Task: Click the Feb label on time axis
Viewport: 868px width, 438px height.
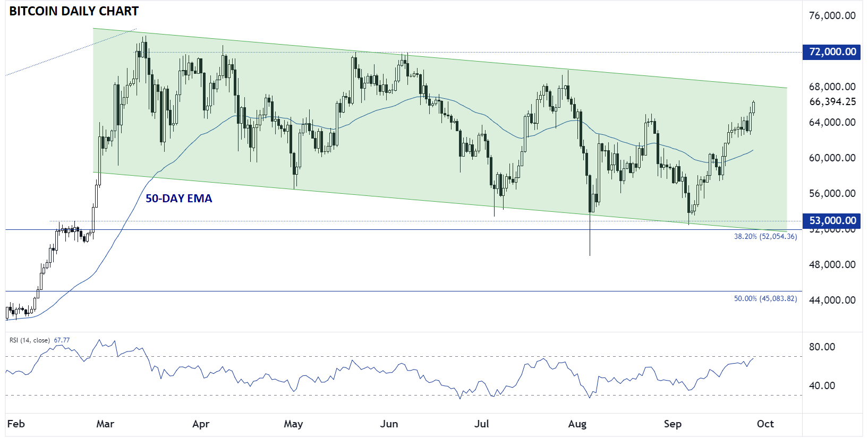Action: (x=16, y=424)
